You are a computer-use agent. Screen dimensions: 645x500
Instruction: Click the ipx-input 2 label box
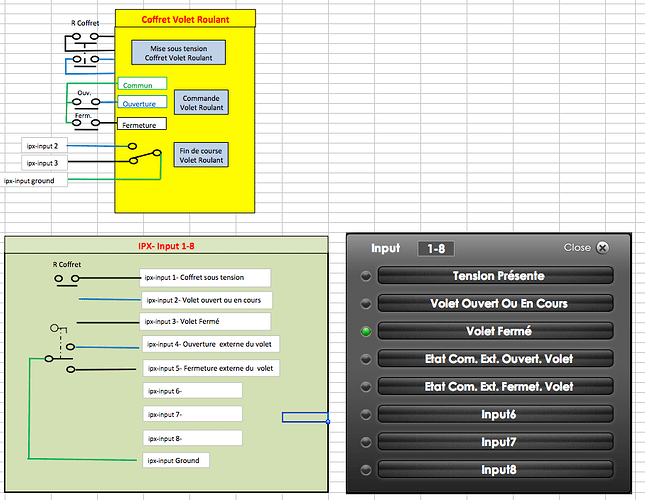point(47,146)
